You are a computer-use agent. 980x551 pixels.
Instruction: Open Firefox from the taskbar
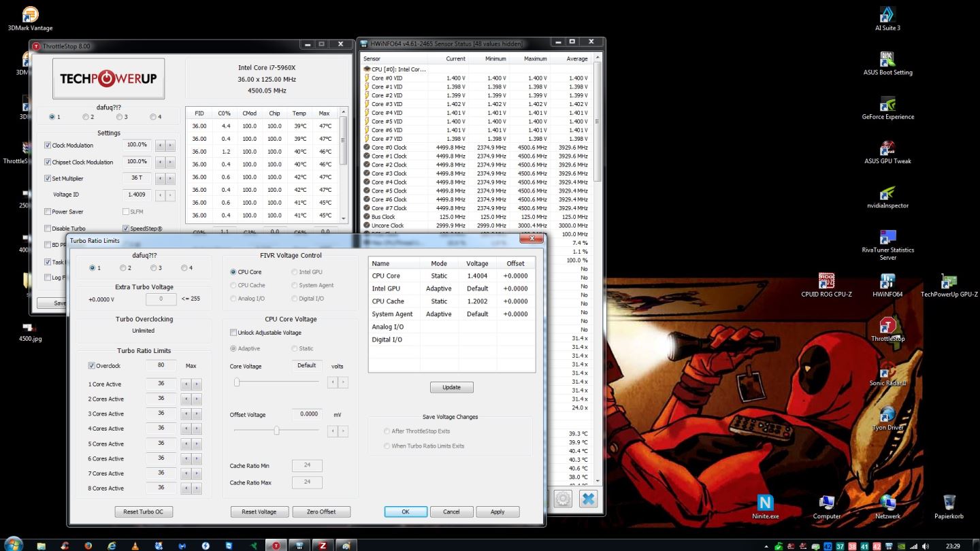coord(88,545)
